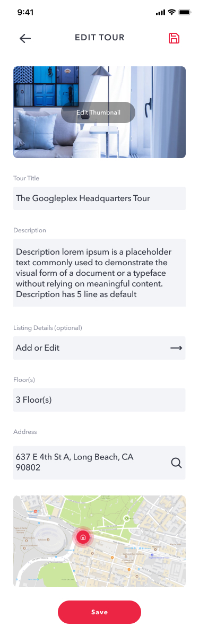199x644 pixels.
Task: Tap the tour thumbnail room photo
Action: click(x=99, y=112)
